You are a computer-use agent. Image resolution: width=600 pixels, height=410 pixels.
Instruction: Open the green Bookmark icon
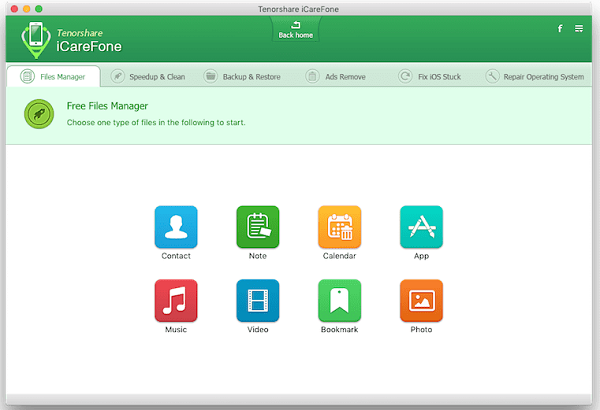(x=339, y=301)
